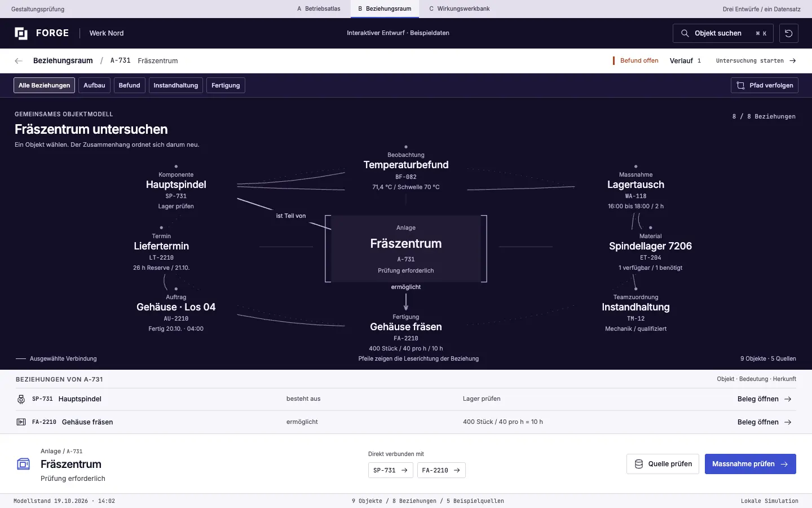Click the Quelle prüfen button
This screenshot has height=508, width=812.
point(663,464)
